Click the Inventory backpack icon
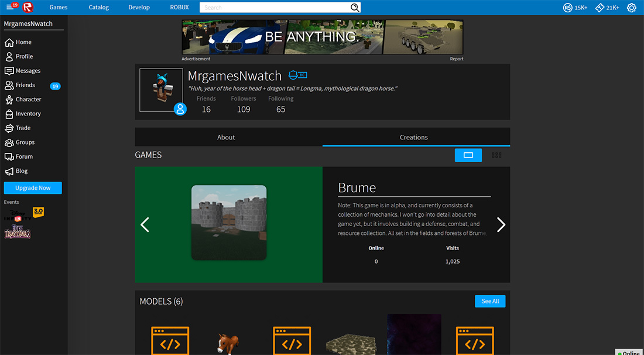The image size is (644, 355). click(x=9, y=114)
